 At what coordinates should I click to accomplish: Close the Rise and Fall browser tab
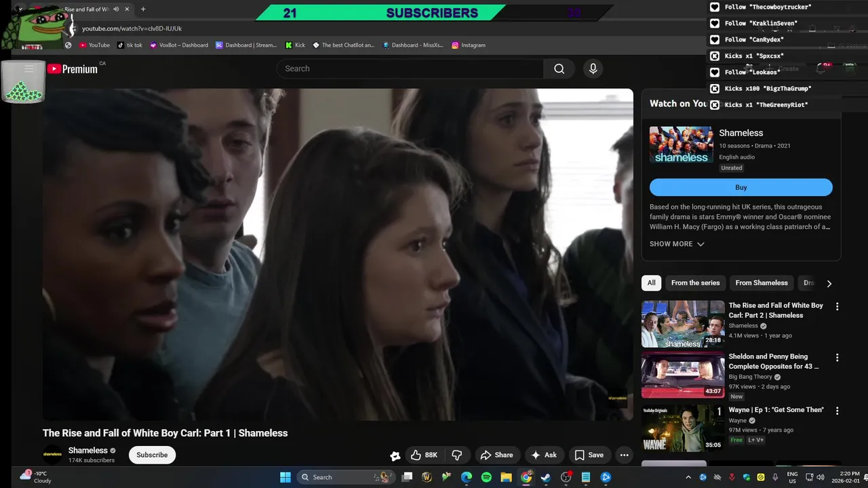click(x=127, y=9)
